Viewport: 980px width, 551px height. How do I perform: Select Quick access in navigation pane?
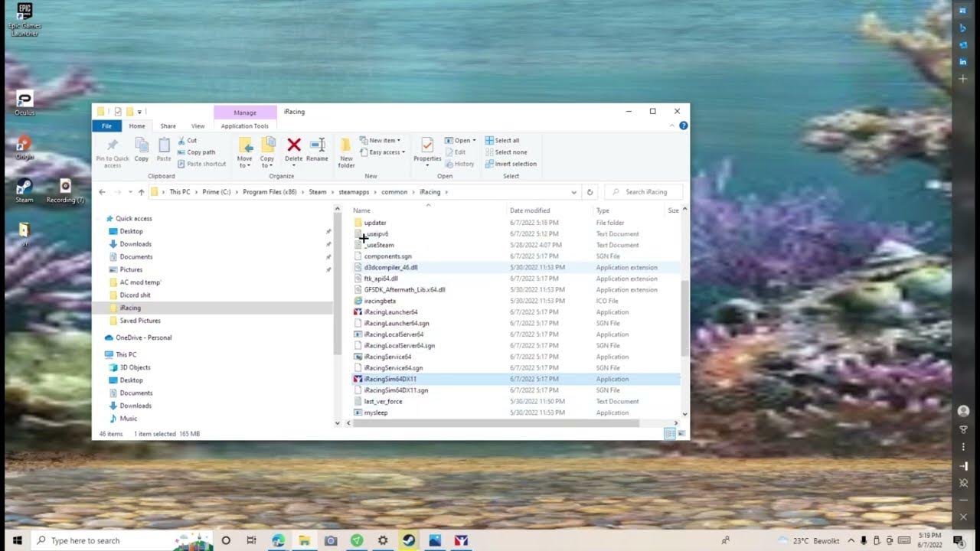pos(134,219)
